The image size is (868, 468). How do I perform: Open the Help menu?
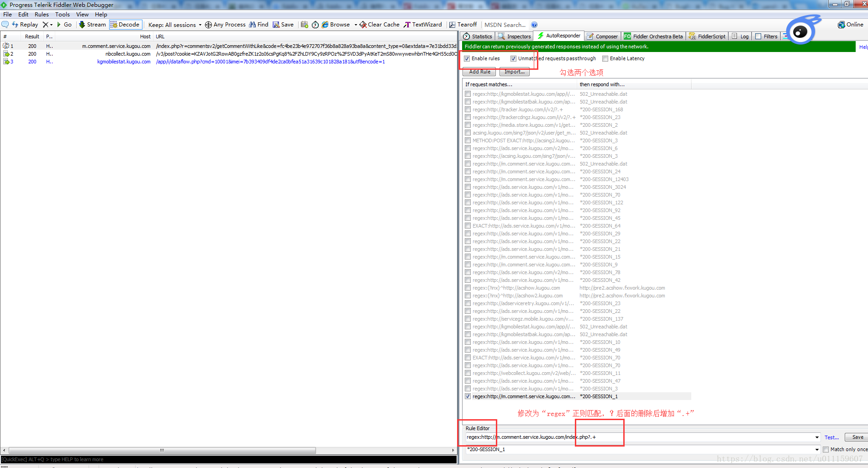[101, 15]
